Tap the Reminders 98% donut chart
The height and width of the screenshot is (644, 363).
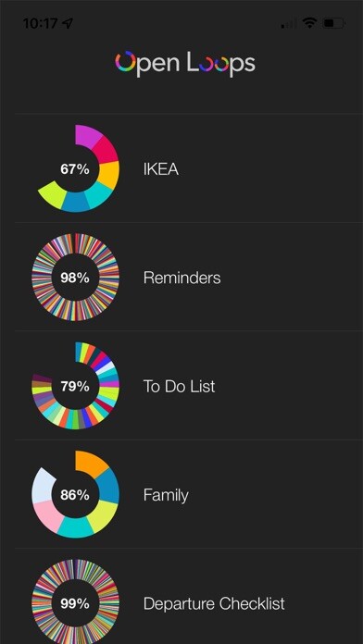[x=76, y=278]
